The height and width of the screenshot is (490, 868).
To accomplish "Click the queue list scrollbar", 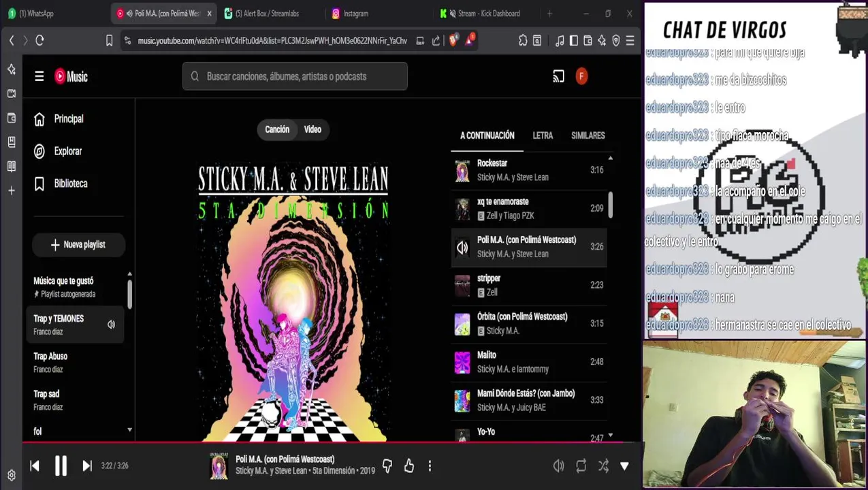I will pos(610,204).
